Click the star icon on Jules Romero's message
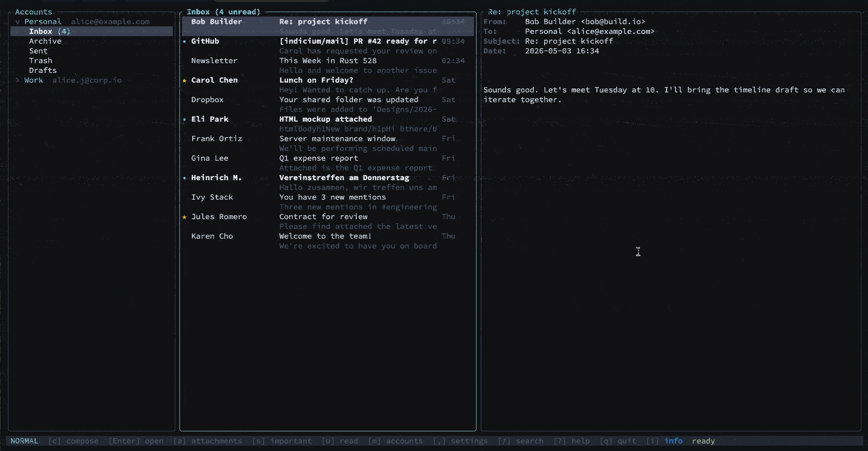The width and height of the screenshot is (868, 451). coord(184,217)
